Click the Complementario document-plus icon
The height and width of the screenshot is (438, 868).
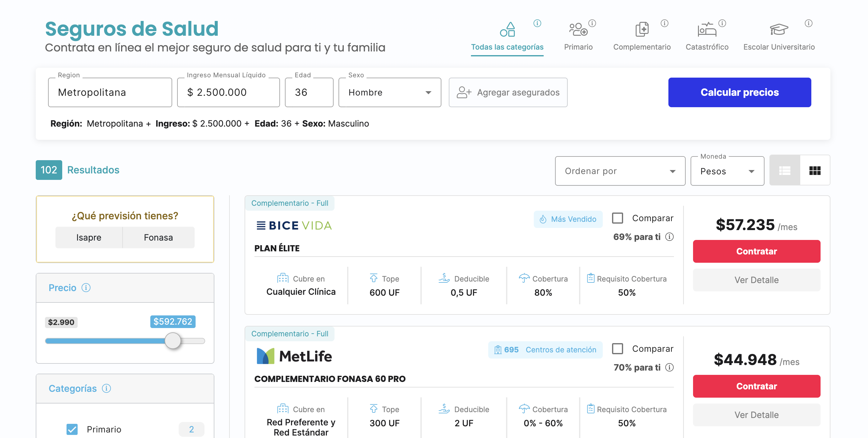coord(642,29)
